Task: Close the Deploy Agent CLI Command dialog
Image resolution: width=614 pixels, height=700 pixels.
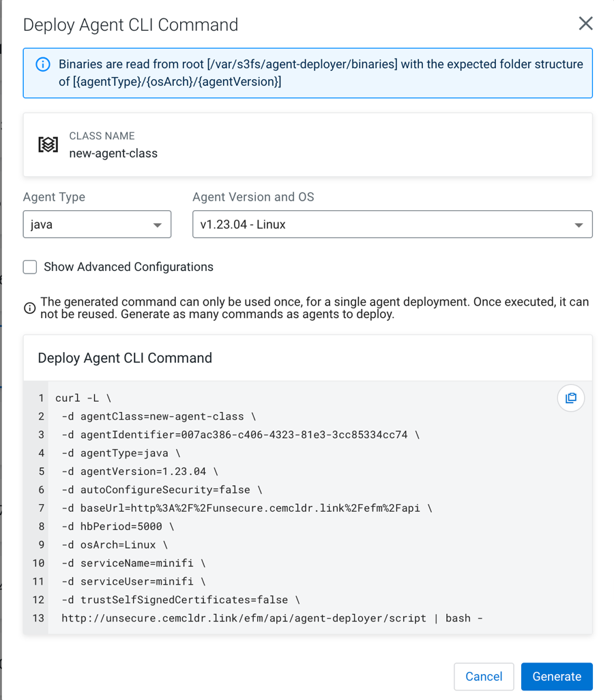Action: [x=585, y=24]
